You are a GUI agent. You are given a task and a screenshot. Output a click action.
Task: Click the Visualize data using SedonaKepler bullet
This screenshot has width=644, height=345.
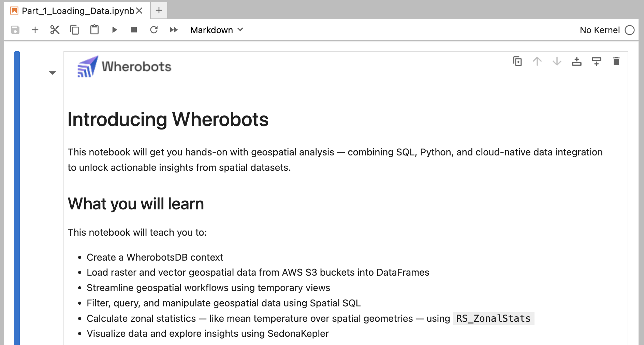[208, 333]
